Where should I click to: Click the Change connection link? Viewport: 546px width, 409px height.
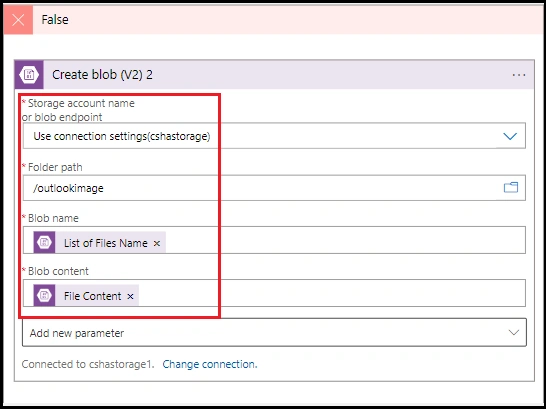pos(210,364)
